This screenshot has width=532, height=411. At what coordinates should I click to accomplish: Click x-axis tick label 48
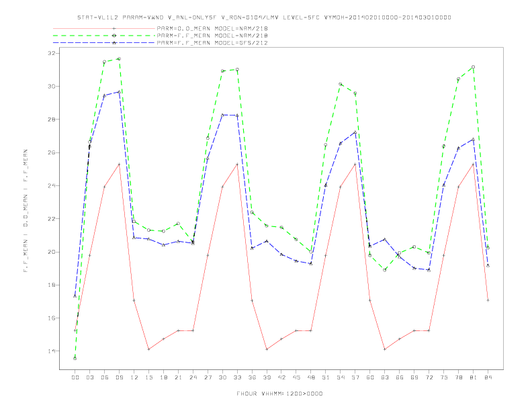click(311, 377)
